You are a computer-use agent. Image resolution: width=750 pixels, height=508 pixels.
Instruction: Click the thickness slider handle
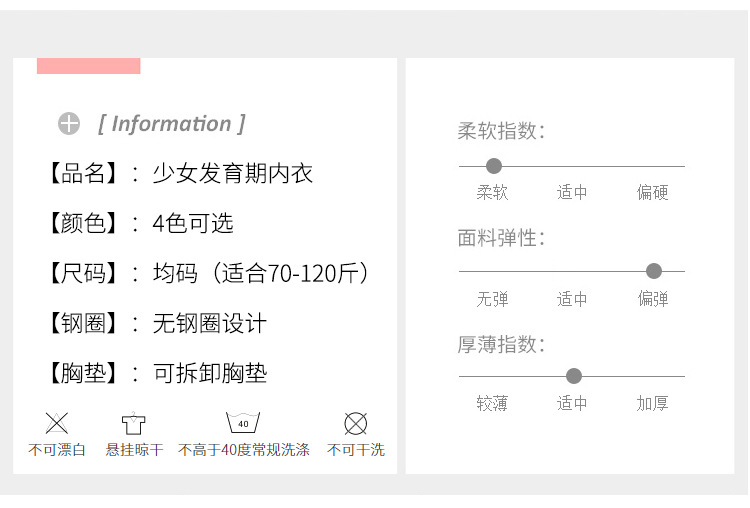click(574, 376)
